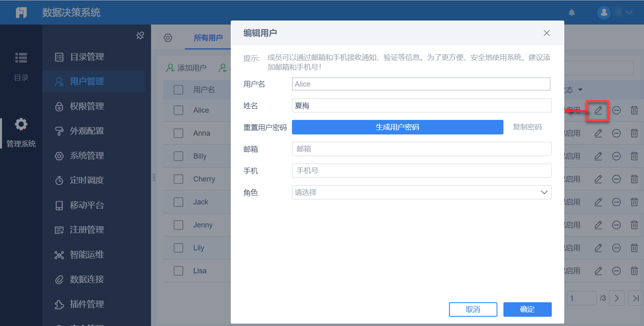Click the edit pencil icon for Anna
This screenshot has height=326, width=644.
(598, 133)
